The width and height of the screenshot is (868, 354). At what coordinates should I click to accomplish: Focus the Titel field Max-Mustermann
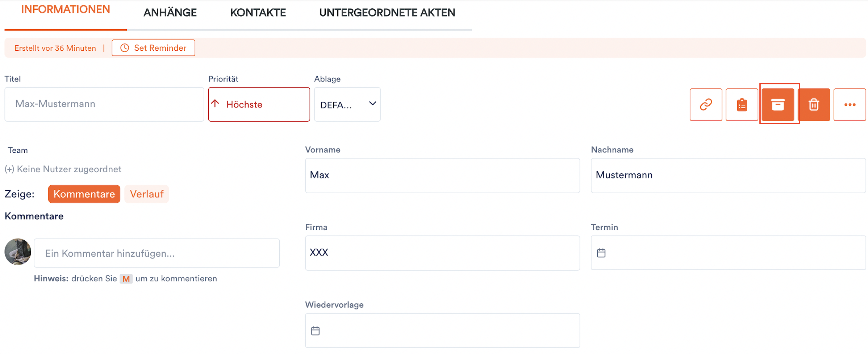(x=104, y=104)
